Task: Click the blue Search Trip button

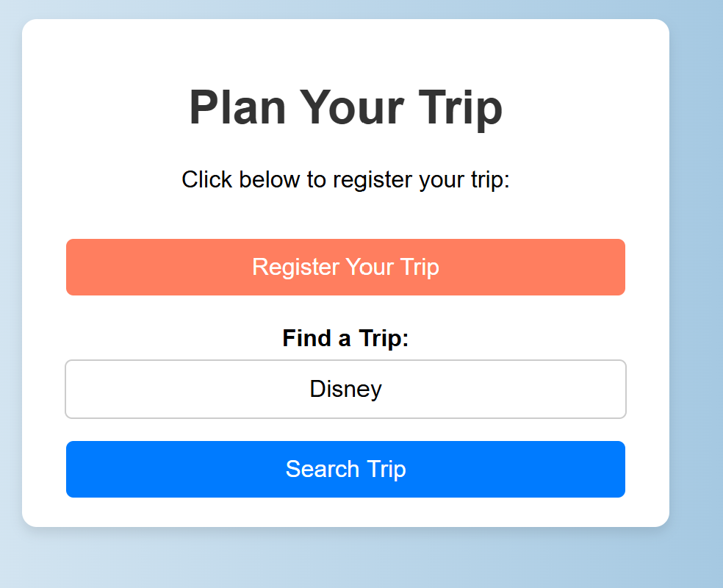Action: click(345, 469)
